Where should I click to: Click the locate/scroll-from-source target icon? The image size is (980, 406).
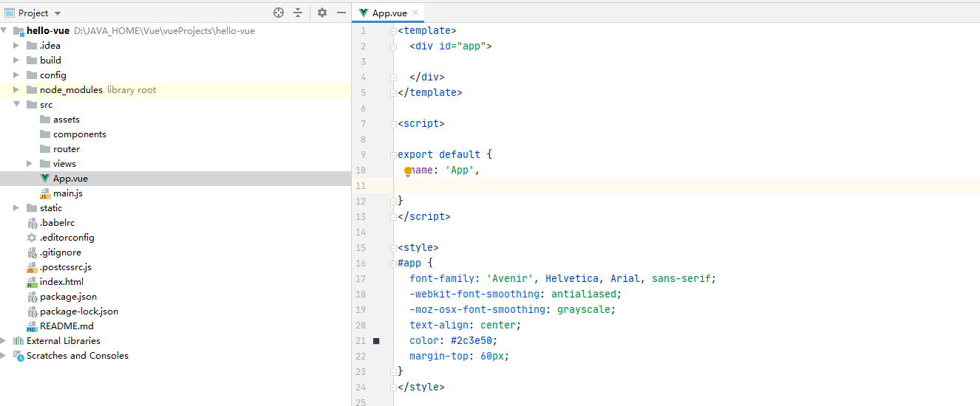coord(279,13)
